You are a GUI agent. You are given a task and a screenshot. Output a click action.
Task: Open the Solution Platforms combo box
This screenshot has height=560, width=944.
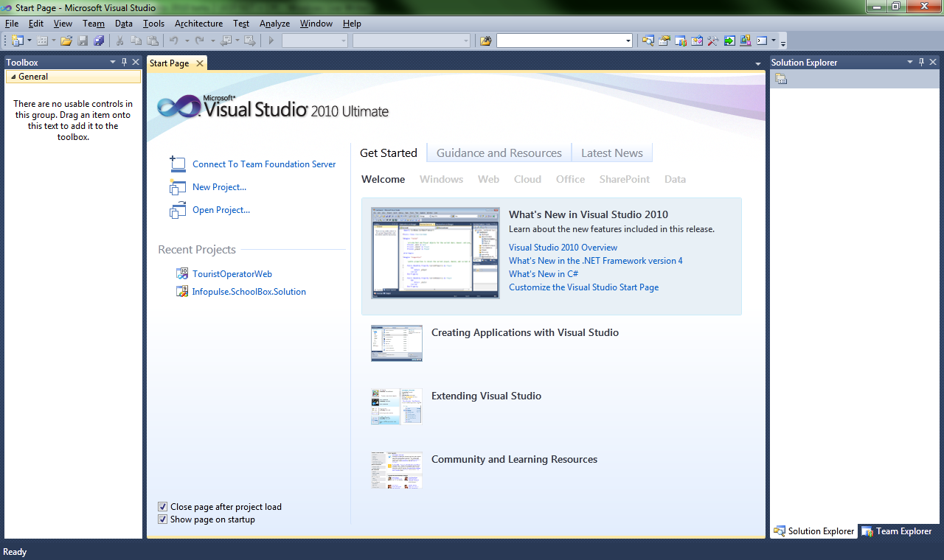(x=412, y=41)
